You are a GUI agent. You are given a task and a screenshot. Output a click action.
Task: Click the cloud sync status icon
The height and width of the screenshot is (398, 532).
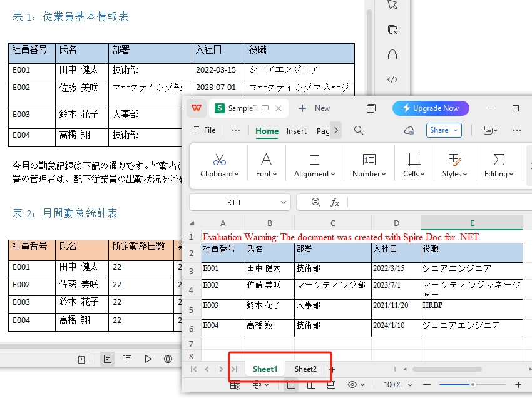[x=409, y=130]
